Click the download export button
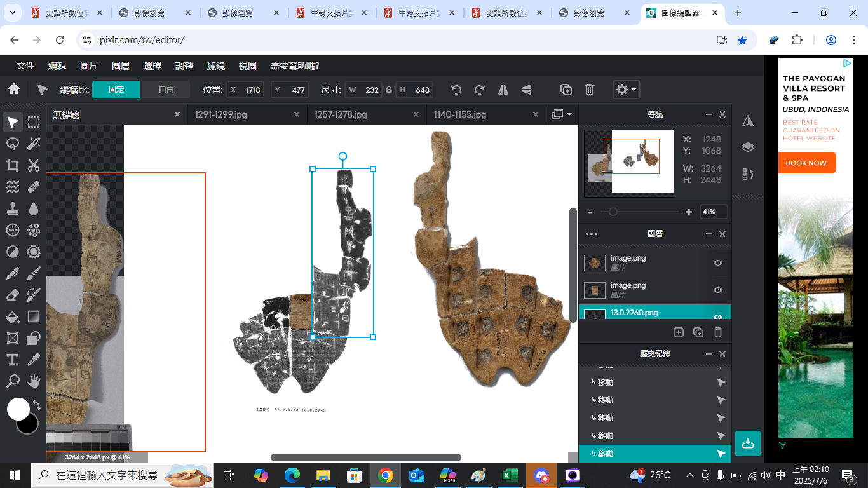 748,444
